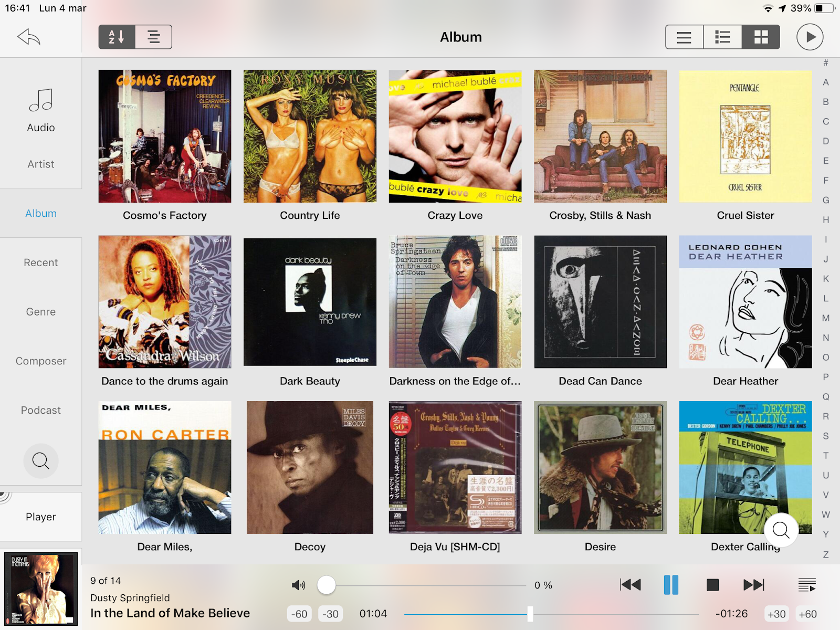Click the sidebar search magnifier icon
This screenshot has width=840, height=630.
[x=41, y=460]
